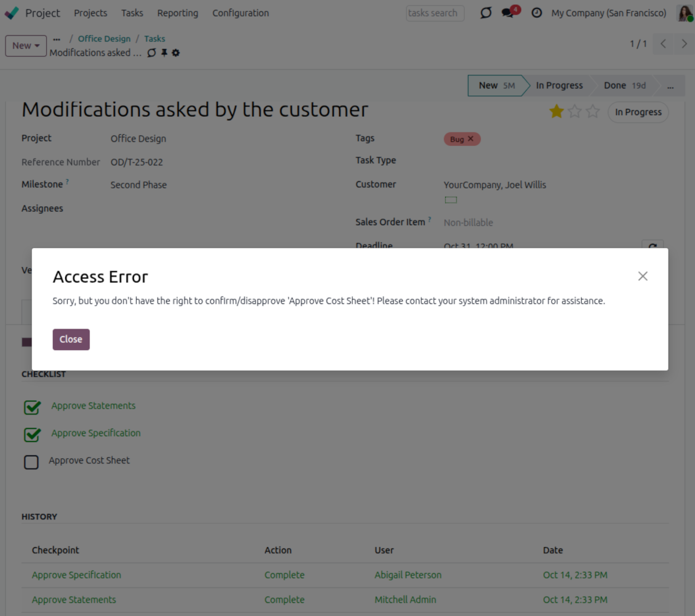Open the conversations icon with 4 unread
This screenshot has height=616, width=695.
(508, 13)
